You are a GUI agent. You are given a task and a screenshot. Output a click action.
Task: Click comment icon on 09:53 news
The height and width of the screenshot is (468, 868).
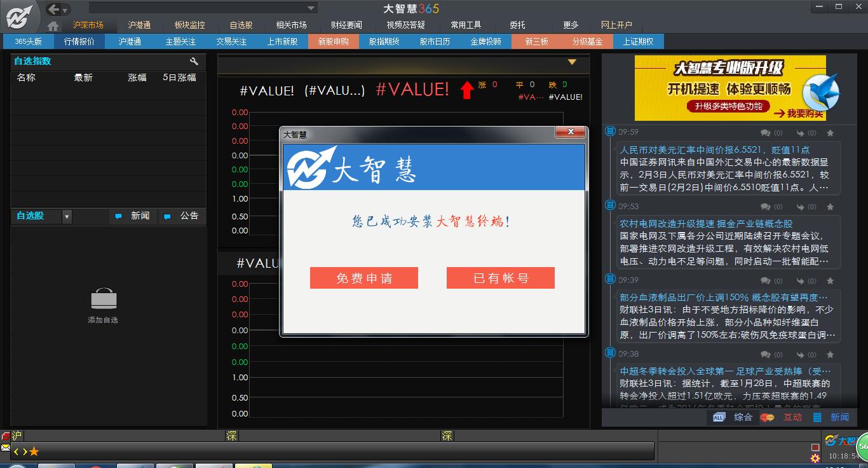click(x=766, y=207)
